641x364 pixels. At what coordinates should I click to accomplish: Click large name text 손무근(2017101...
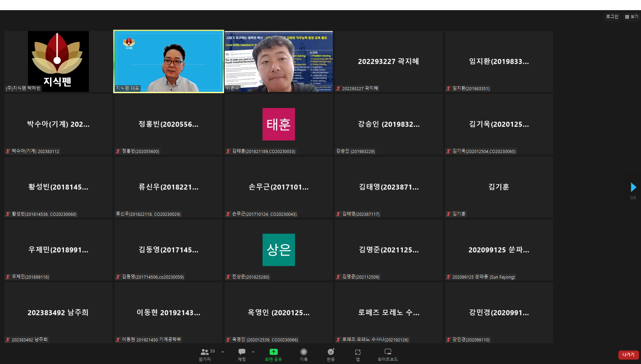(x=279, y=187)
